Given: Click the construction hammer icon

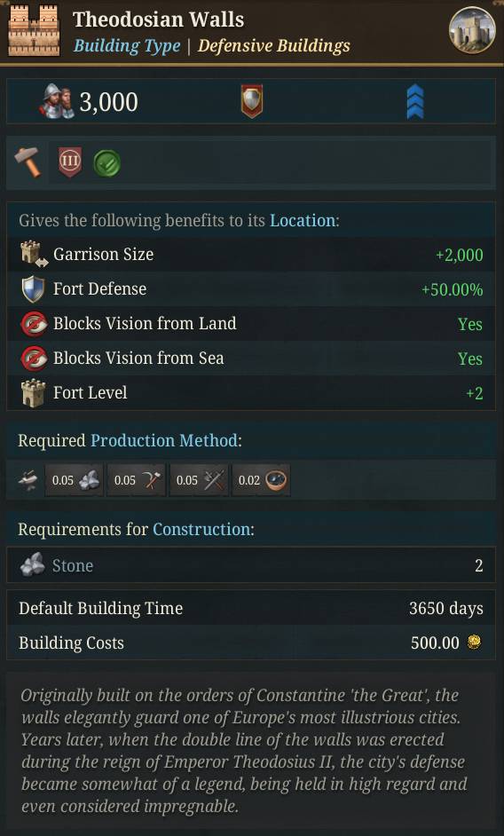Looking at the screenshot, I should 28,162.
